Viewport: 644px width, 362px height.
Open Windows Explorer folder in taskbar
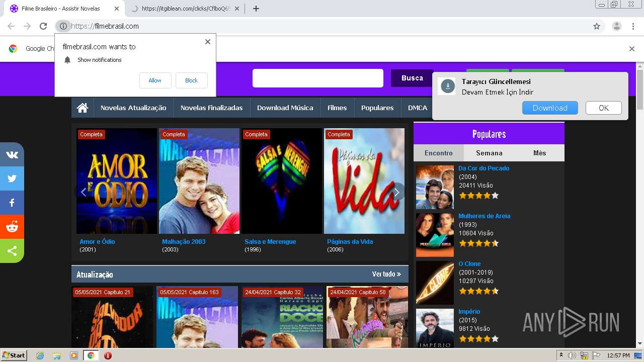coord(57,355)
